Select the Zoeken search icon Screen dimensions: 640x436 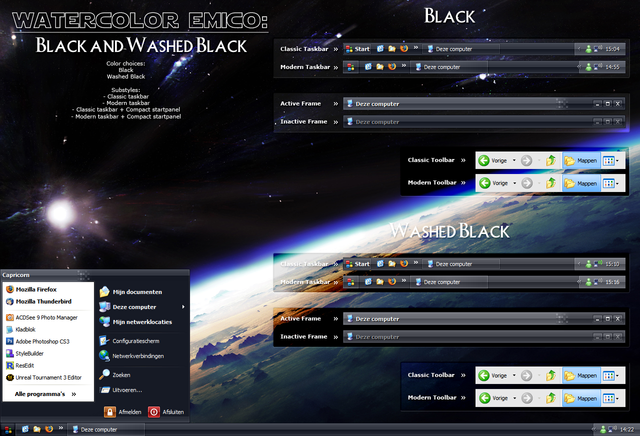click(x=104, y=374)
